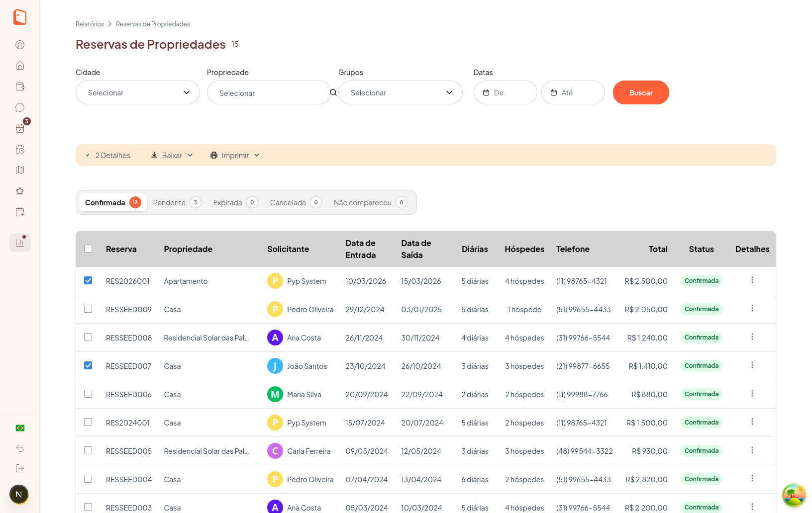Toggle the select-all header checkbox

tap(88, 249)
